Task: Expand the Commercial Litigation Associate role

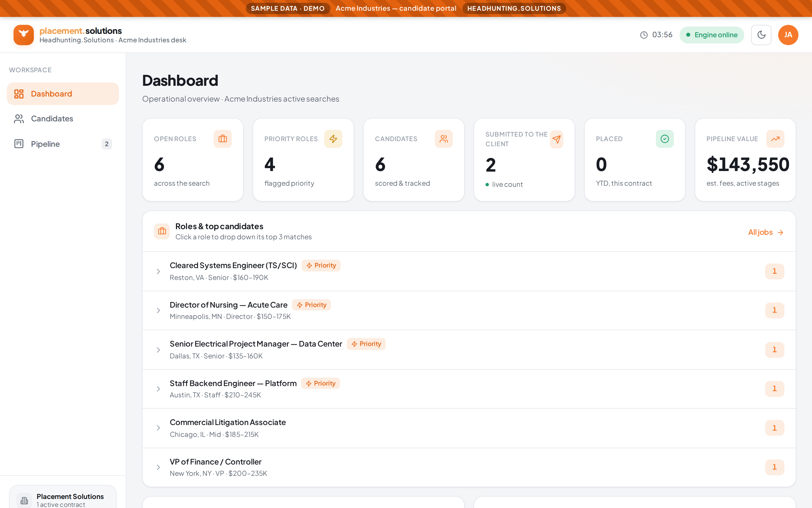Action: pyautogui.click(x=469, y=428)
